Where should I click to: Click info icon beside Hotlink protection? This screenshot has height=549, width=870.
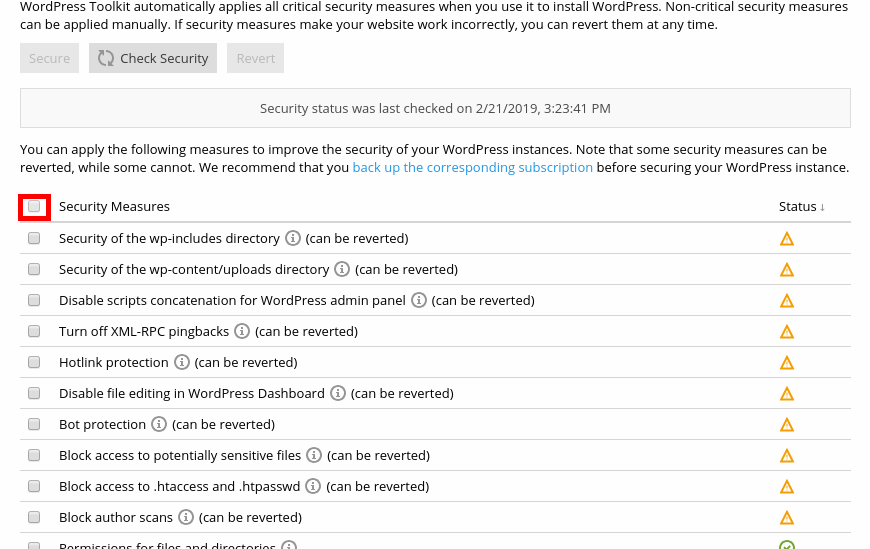pos(182,362)
